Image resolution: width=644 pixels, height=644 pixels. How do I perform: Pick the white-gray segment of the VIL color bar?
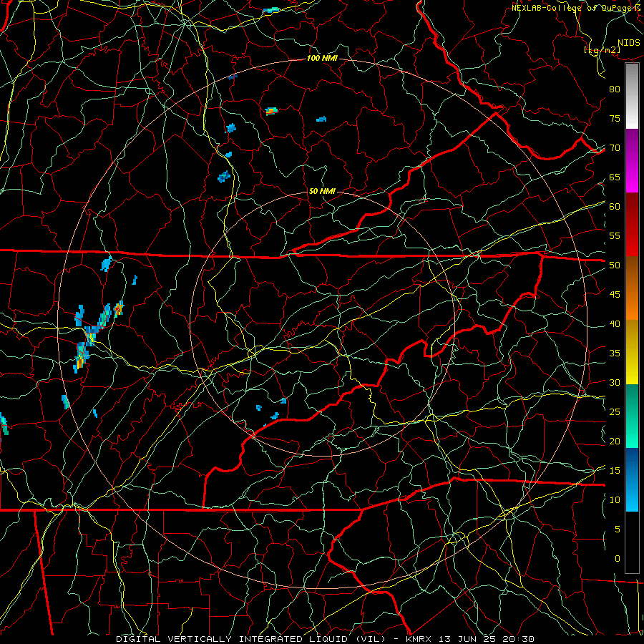632,97
